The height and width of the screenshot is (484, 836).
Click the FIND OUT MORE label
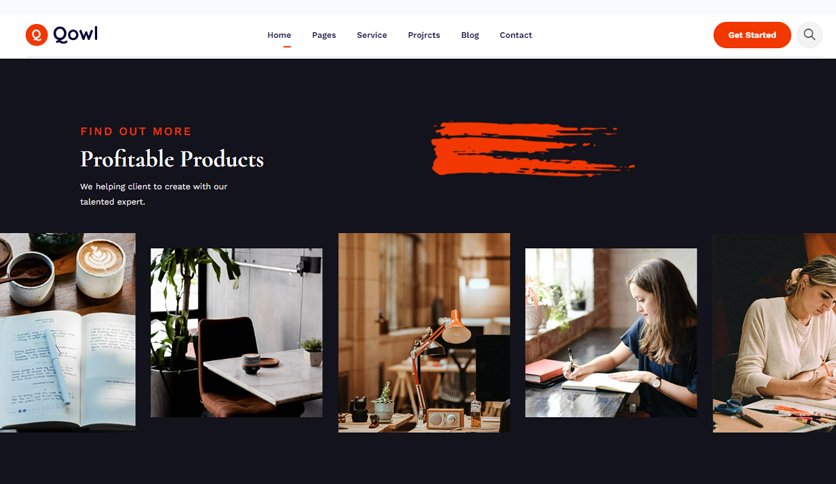coord(135,131)
